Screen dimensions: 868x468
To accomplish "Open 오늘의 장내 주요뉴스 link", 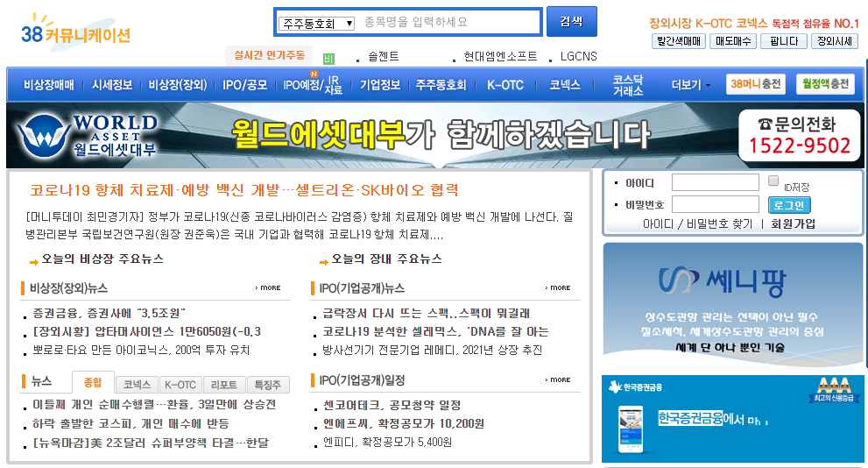I will [x=386, y=259].
